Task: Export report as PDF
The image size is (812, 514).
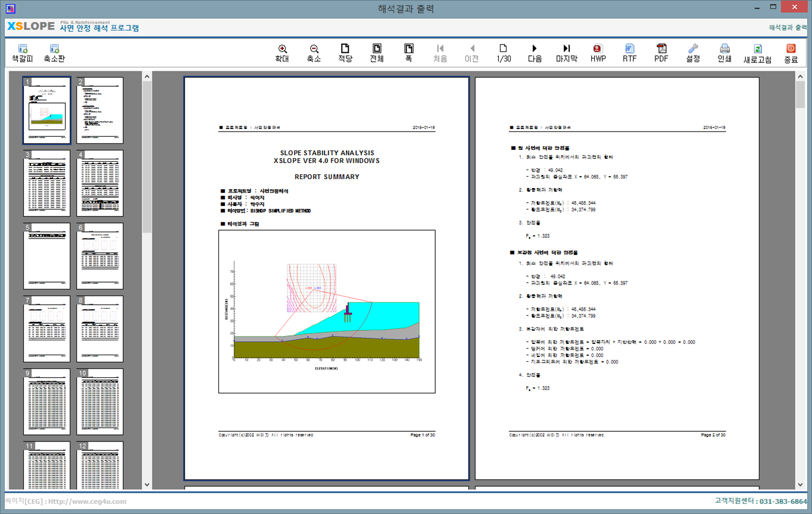Action: point(661,53)
